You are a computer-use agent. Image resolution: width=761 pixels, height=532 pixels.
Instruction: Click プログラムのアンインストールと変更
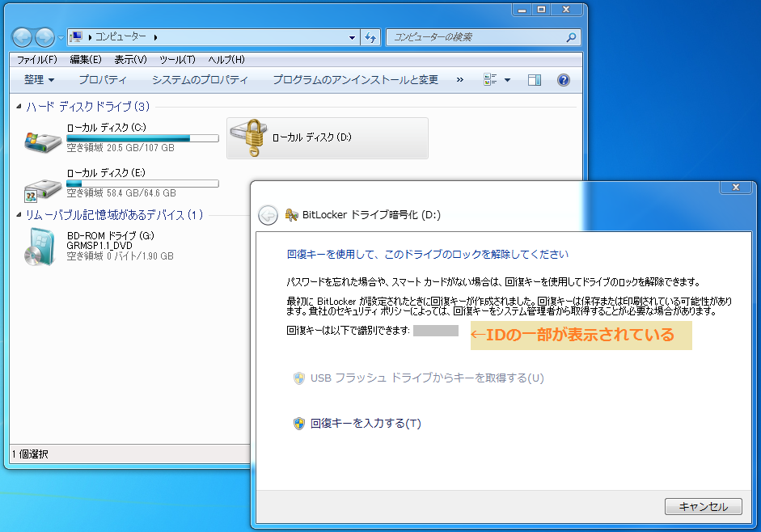point(355,79)
